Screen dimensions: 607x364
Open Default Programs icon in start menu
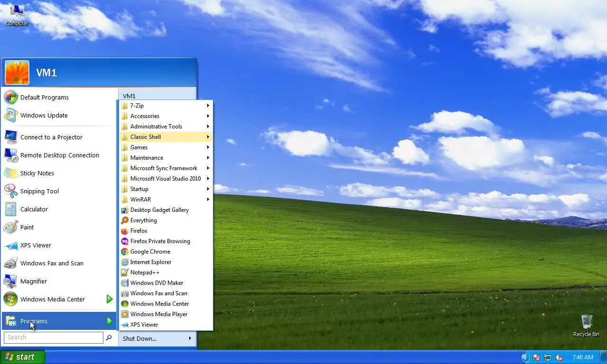point(10,97)
